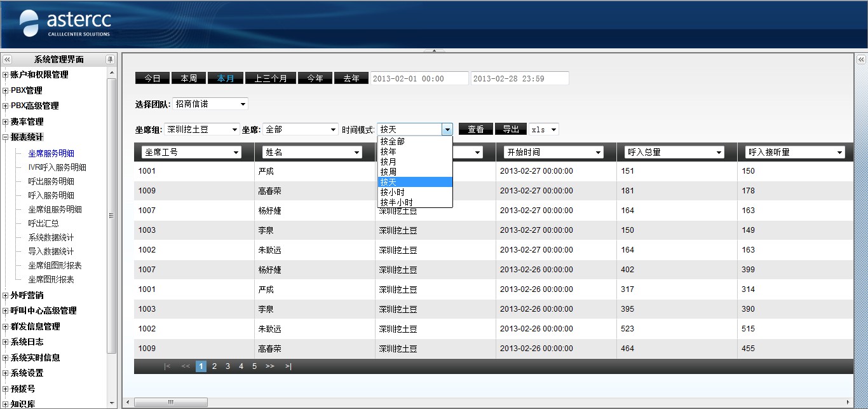Click the start date input field
This screenshot has width=868, height=409.
(x=419, y=78)
